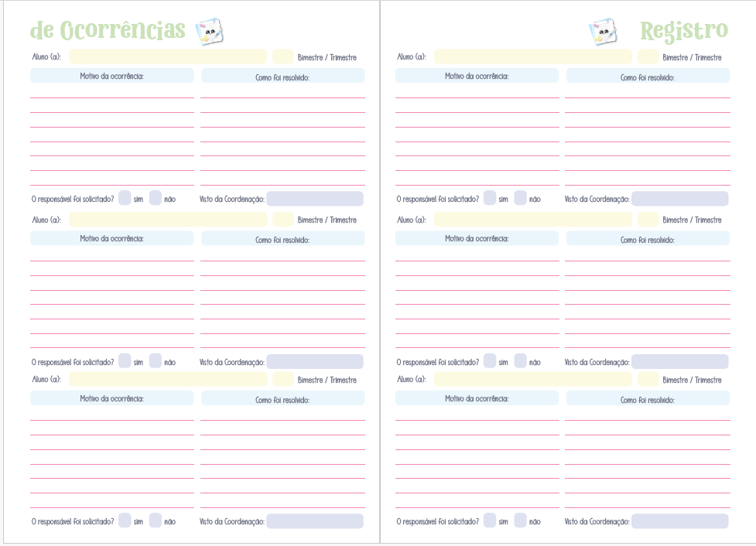
Task: Tick "sim" checkbox in first entry of Registro page
Action: pyautogui.click(x=490, y=197)
